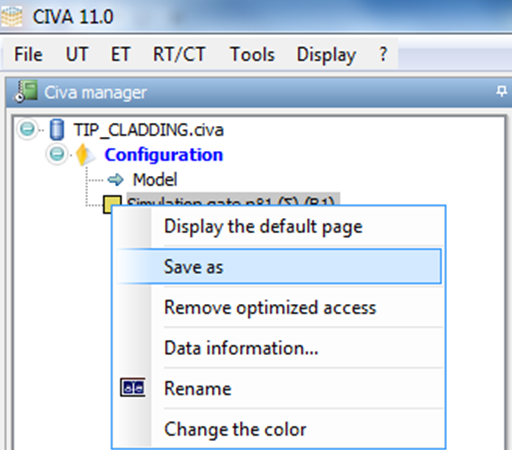Pin the Civa manager panel

501,91
